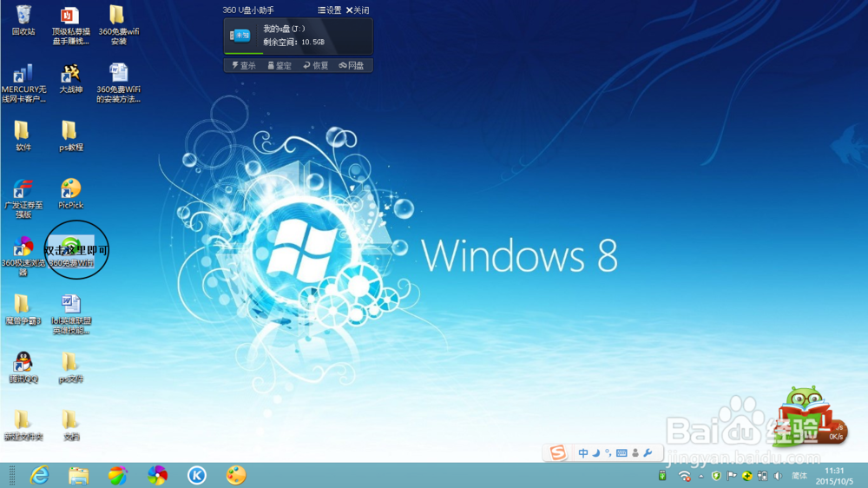The width and height of the screenshot is (868, 488).
Task: Click the 简体 input language indicator
Action: 799,476
